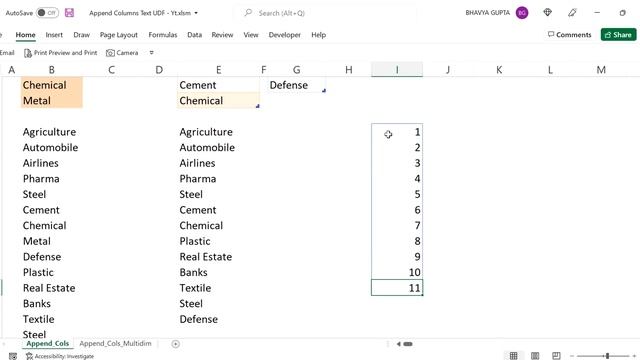Select column M header
The image size is (640, 360).
point(601,70)
